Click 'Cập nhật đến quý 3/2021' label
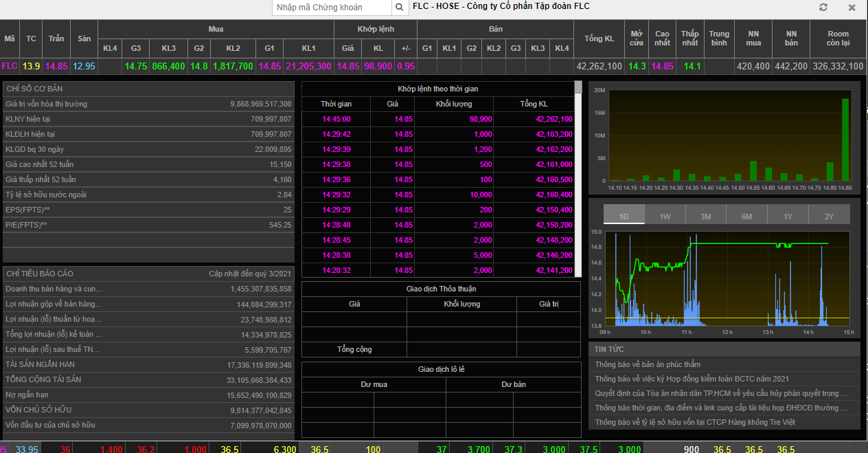The width and height of the screenshot is (868, 453). pos(250,274)
